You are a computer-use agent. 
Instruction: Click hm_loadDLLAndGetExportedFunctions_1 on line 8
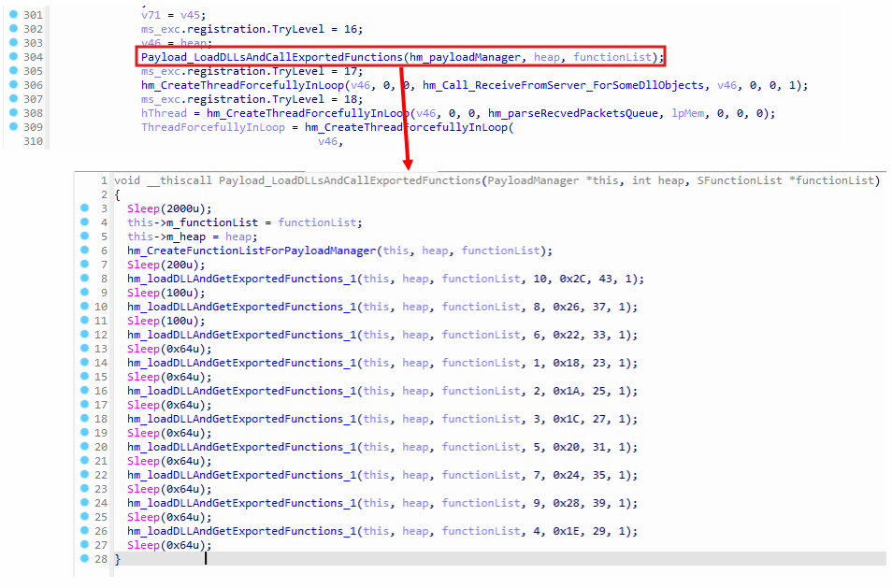tap(242, 279)
